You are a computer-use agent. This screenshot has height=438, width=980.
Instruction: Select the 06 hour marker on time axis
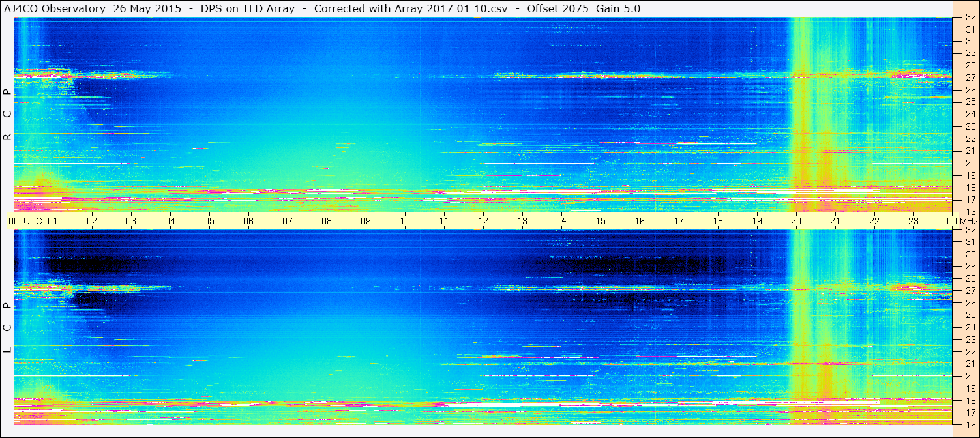[248, 221]
